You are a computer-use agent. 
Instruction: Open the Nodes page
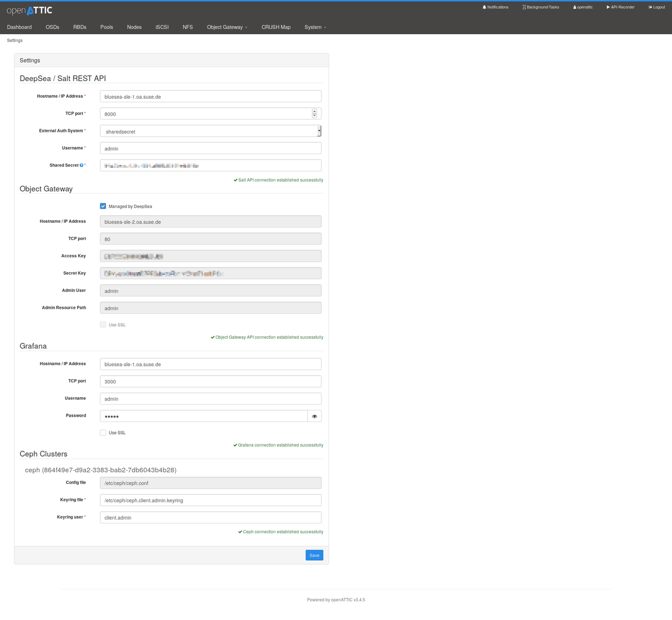click(x=134, y=27)
